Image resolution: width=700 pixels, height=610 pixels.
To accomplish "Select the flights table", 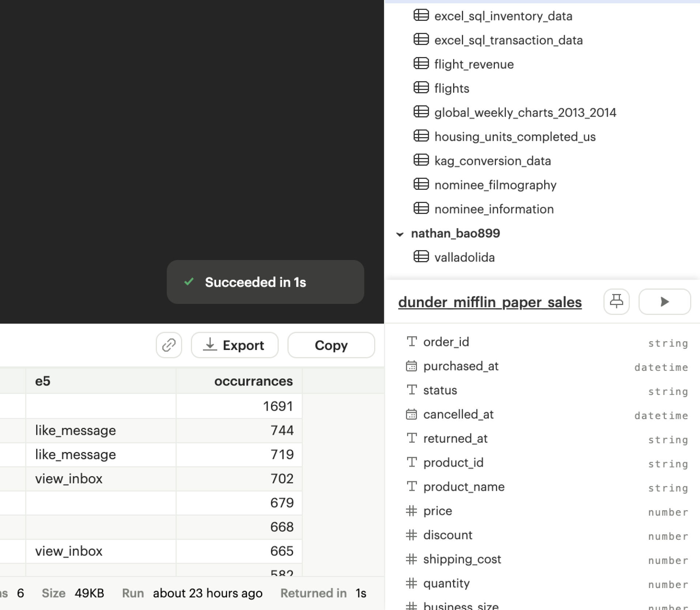I will pos(452,88).
